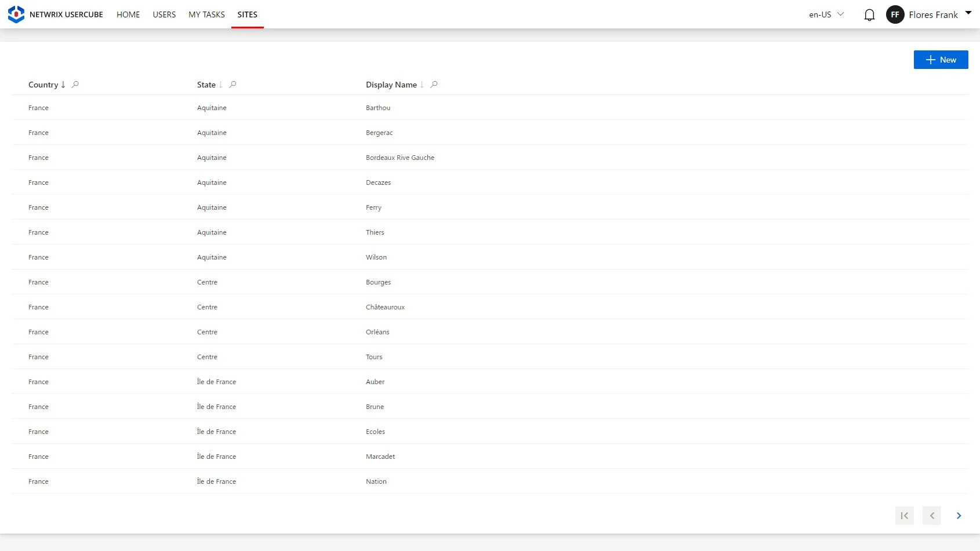Viewport: 980px width, 551px height.
Task: Click the Netwrix Usercube logo icon
Action: 16,14
